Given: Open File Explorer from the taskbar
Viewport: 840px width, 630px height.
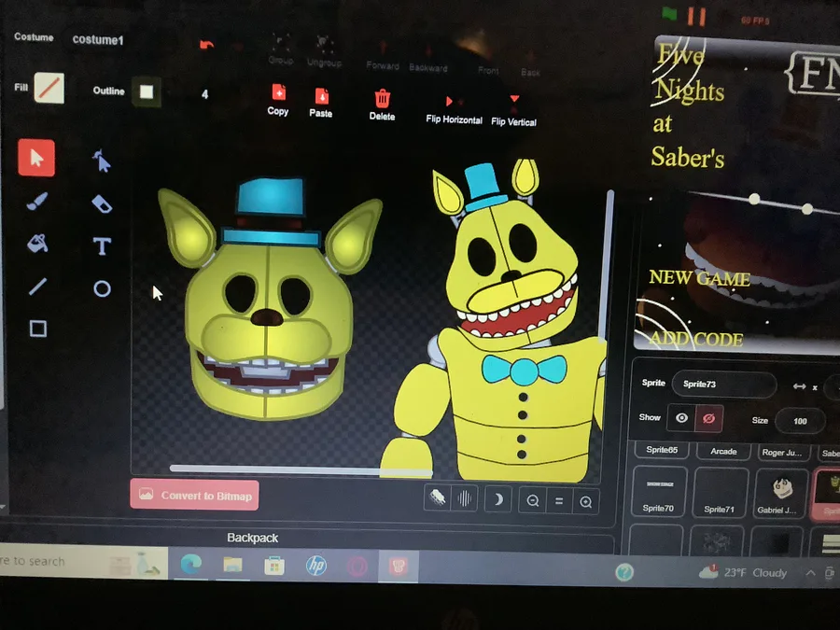Looking at the screenshot, I should tap(232, 565).
